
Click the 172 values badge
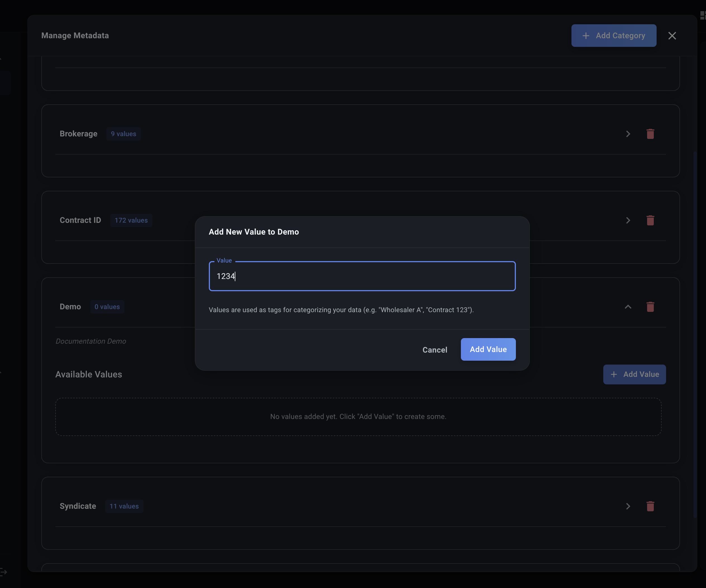tap(131, 220)
